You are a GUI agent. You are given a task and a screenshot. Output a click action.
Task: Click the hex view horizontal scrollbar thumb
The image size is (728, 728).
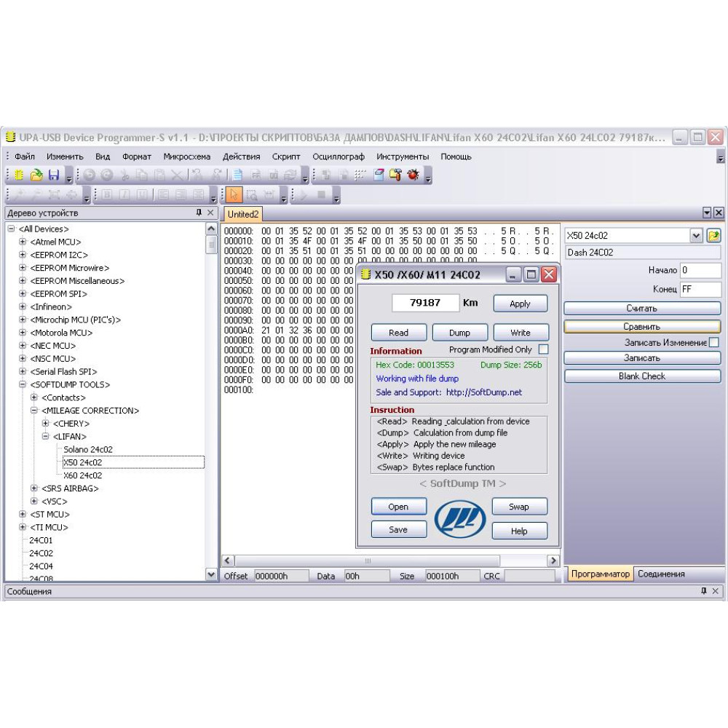[x=367, y=561]
